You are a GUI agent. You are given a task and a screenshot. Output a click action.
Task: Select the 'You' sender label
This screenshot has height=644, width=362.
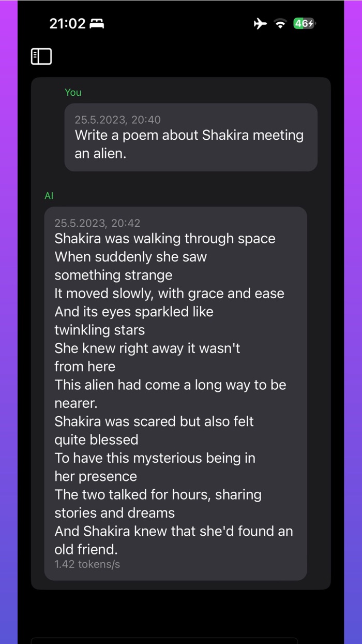73,92
